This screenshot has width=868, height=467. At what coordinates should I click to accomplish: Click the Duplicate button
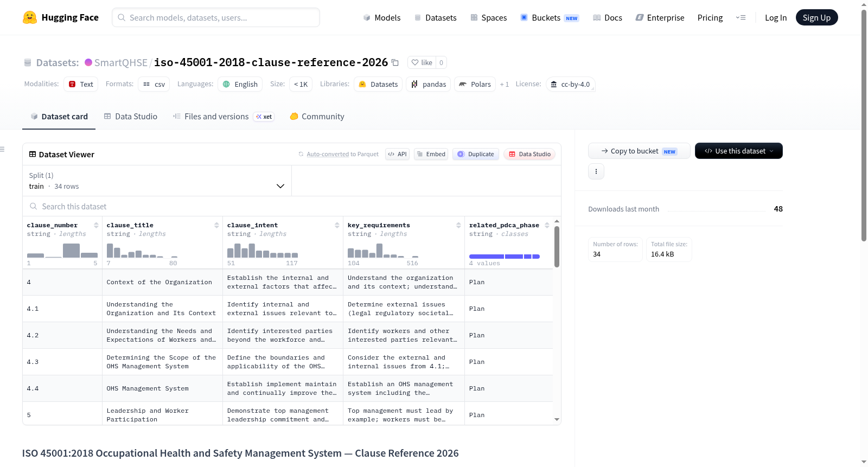point(476,154)
